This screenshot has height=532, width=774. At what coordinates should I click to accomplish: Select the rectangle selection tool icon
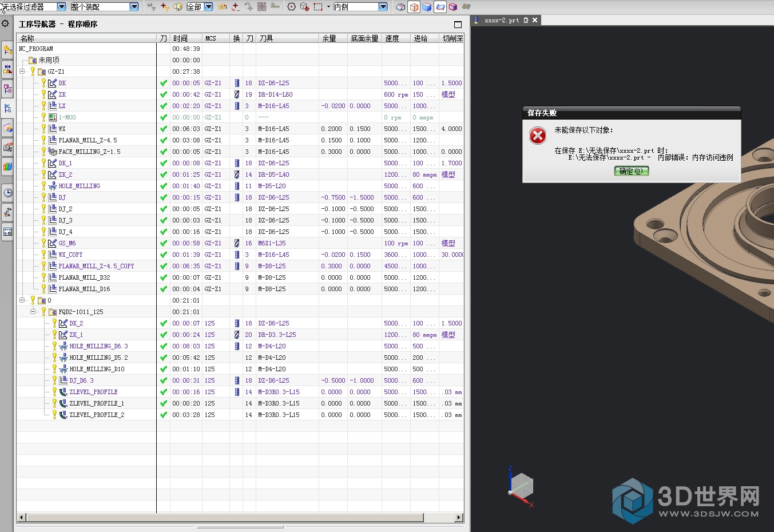point(318,7)
